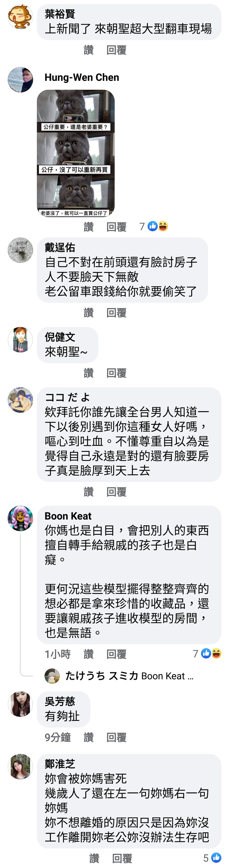Open 葉裕賢's profile avatar

20,17
